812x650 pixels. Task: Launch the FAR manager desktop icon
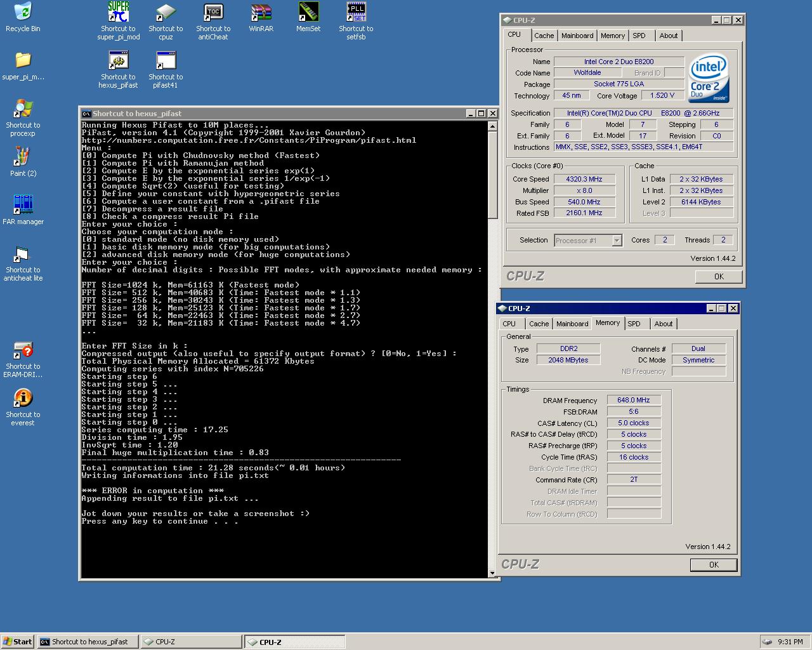pos(23,204)
